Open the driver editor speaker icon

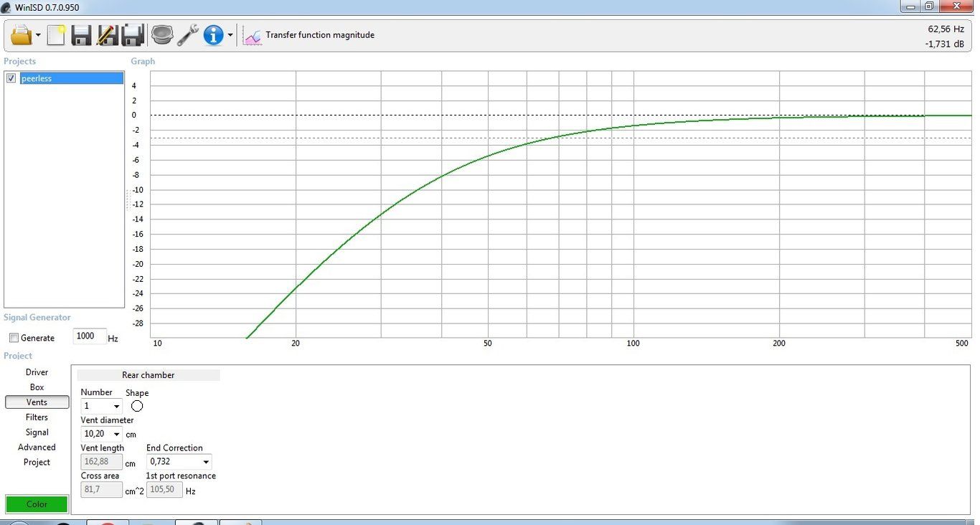162,34
